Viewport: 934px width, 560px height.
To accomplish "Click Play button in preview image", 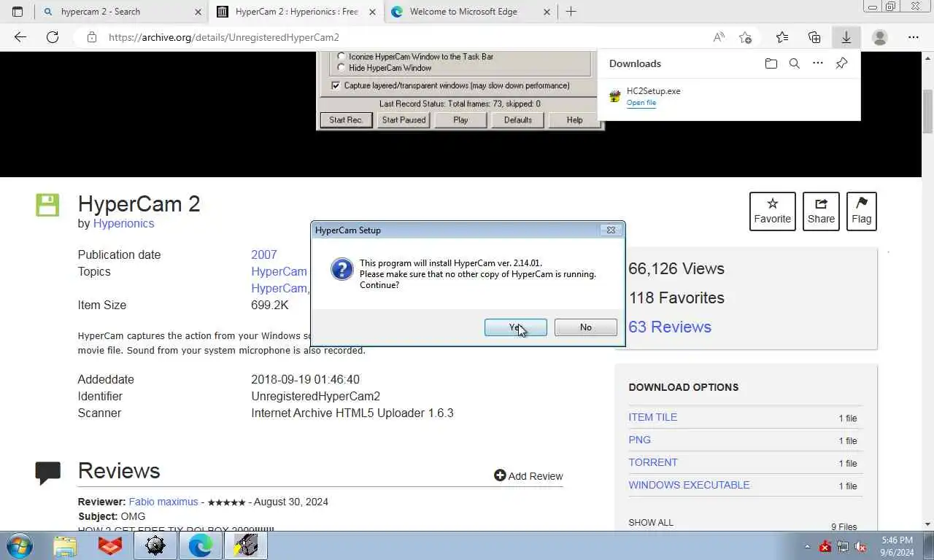I will [460, 120].
